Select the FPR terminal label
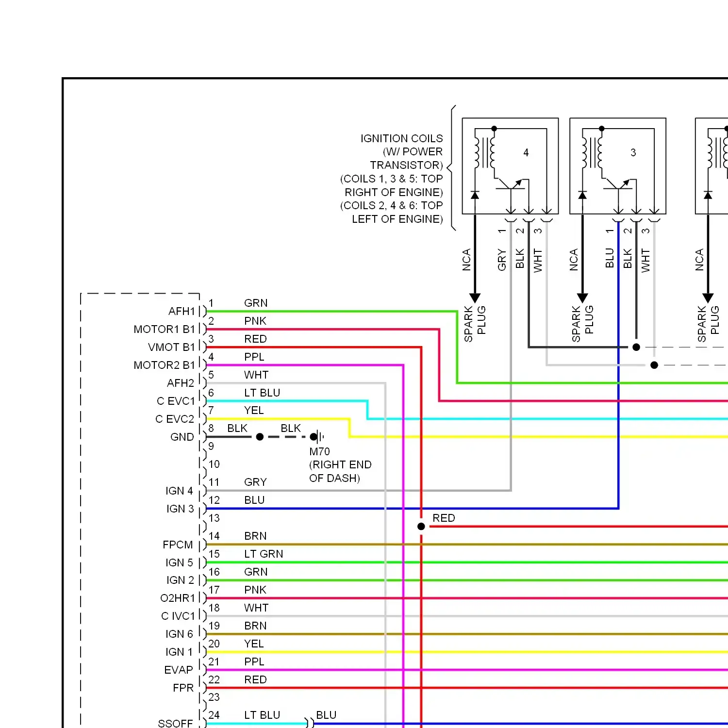The height and width of the screenshot is (728, 728). (x=183, y=688)
